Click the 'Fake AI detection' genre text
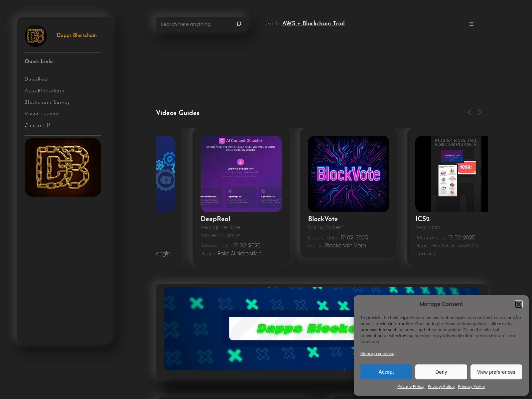532x399 pixels. click(239, 253)
